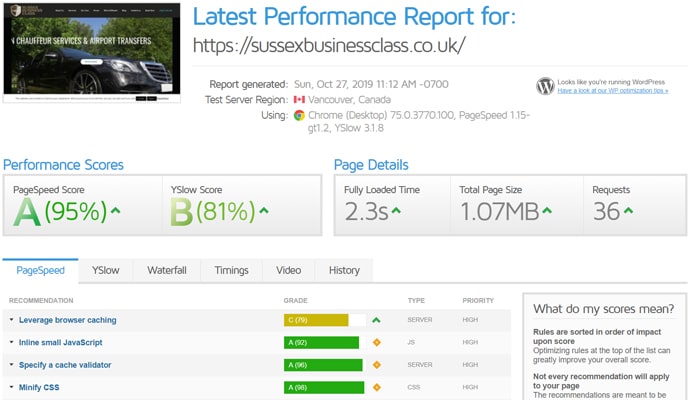The height and width of the screenshot is (400, 700).
Task: Expand the Minify CSS recommendation
Action: click(x=44, y=387)
